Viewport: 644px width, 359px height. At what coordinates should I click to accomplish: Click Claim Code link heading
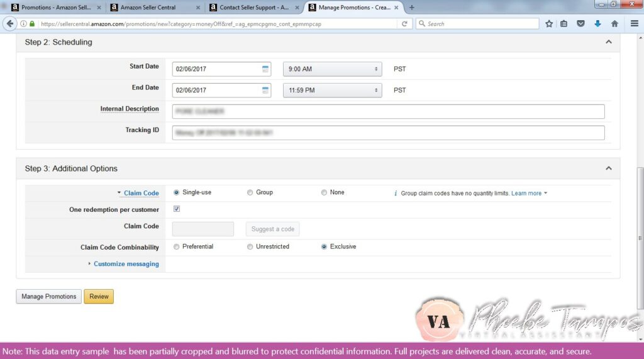142,193
